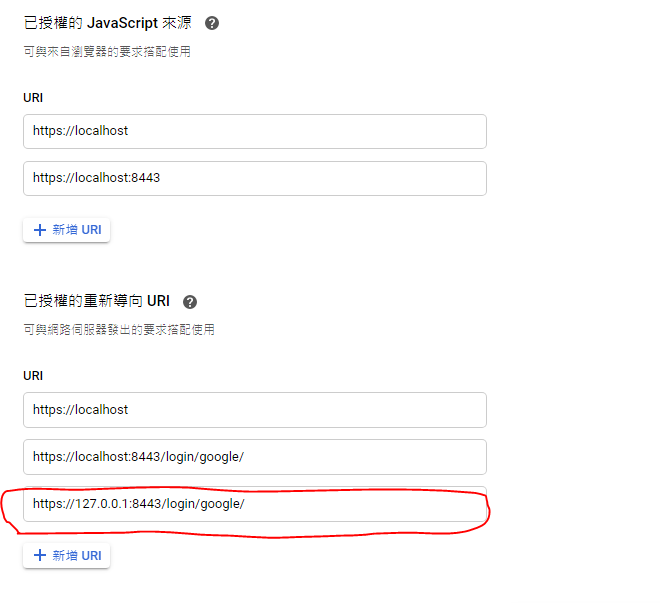This screenshot has height=603, width=660.
Task: Click help icon beside 已授權的重新導向 URI
Action: pyautogui.click(x=190, y=301)
